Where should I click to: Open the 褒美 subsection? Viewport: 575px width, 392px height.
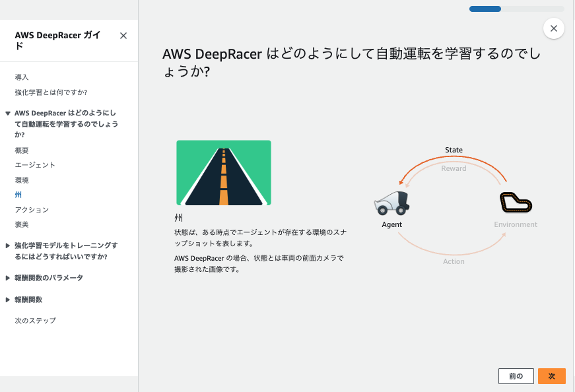click(22, 224)
